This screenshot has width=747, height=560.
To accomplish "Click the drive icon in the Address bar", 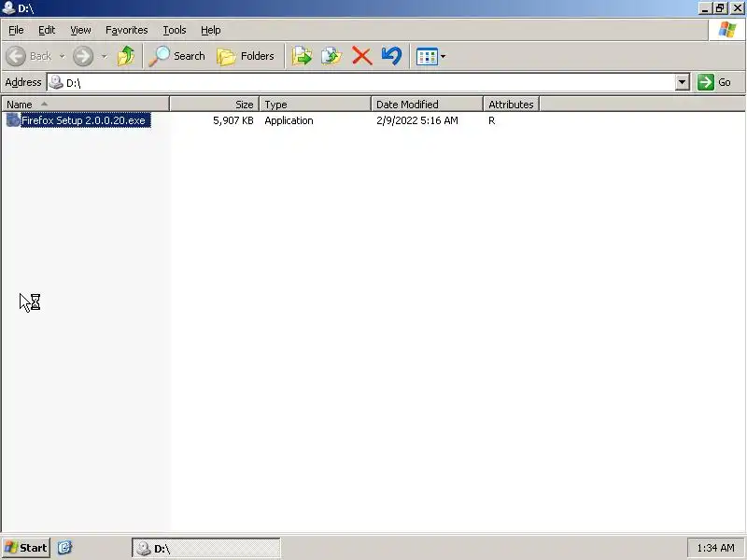I will tap(56, 82).
